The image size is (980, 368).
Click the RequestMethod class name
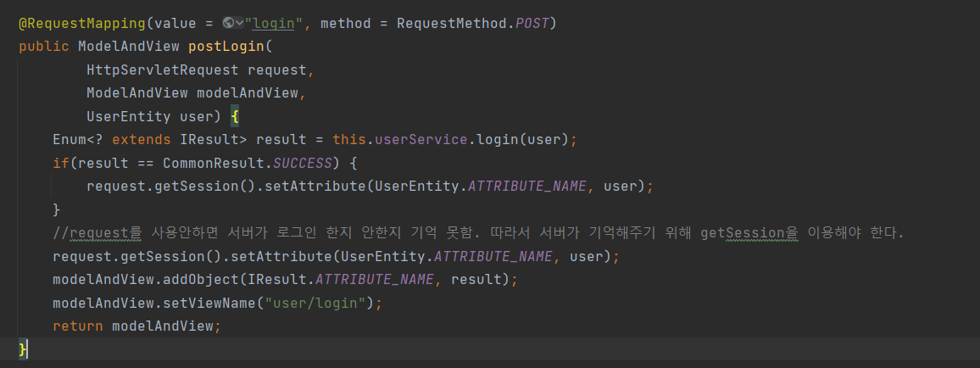tap(452, 24)
